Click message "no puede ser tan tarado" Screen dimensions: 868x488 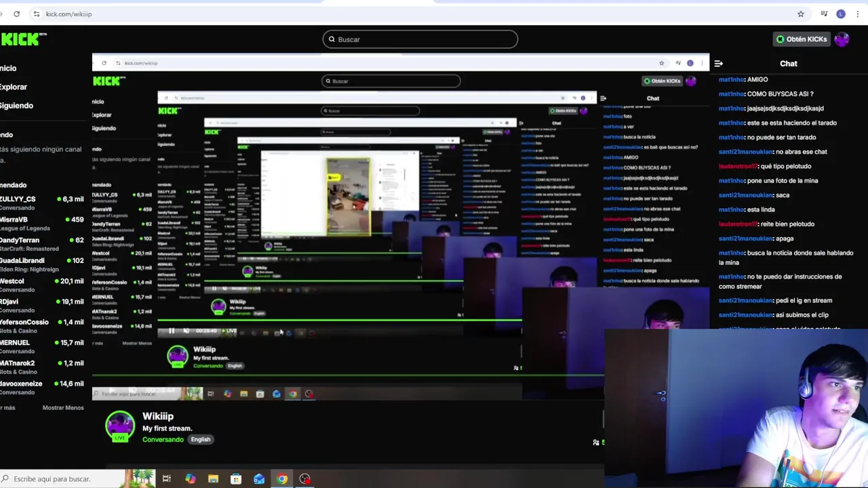pos(781,138)
